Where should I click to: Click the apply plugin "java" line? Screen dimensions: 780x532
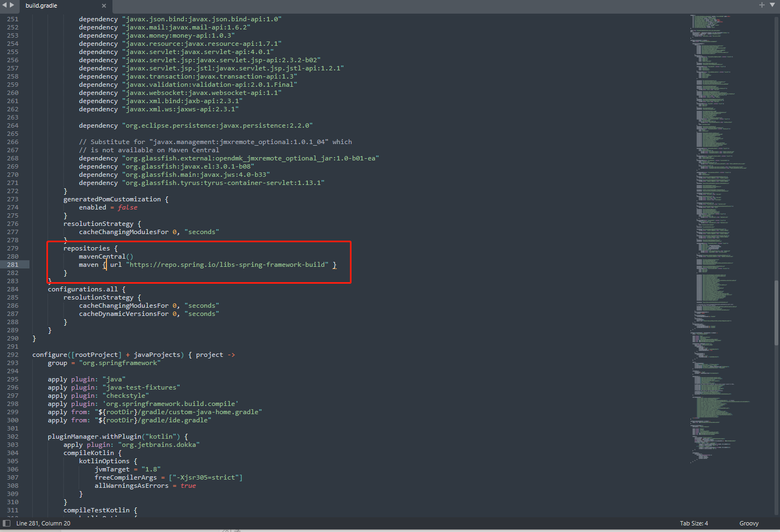pos(87,379)
